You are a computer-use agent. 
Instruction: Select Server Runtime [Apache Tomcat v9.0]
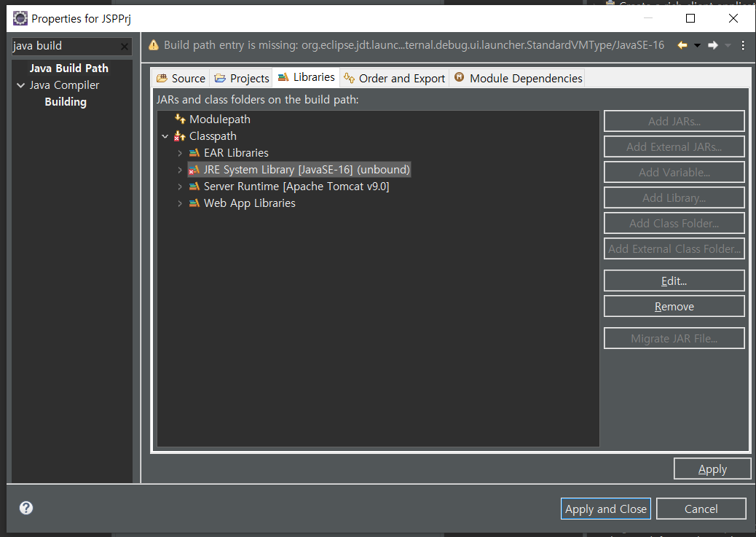(296, 187)
